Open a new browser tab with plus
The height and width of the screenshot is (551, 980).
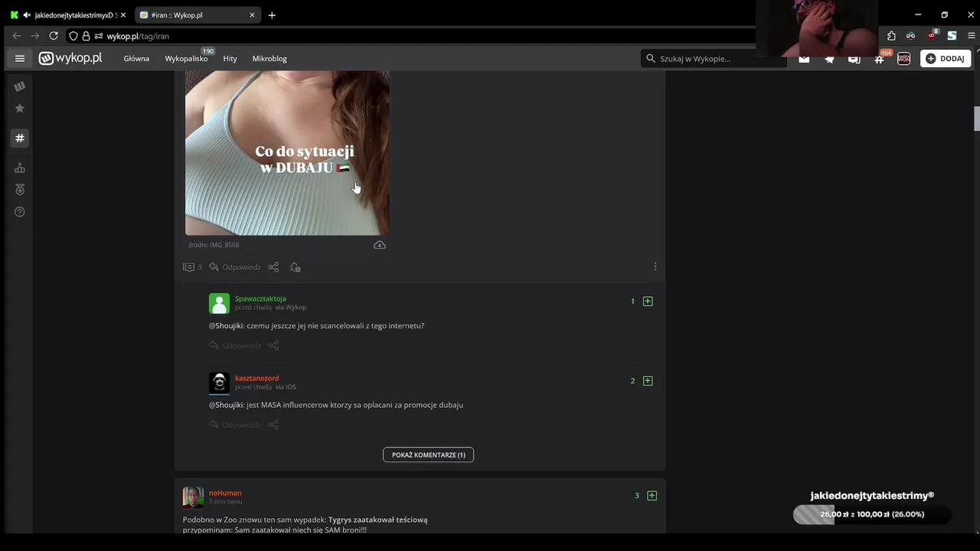(272, 15)
